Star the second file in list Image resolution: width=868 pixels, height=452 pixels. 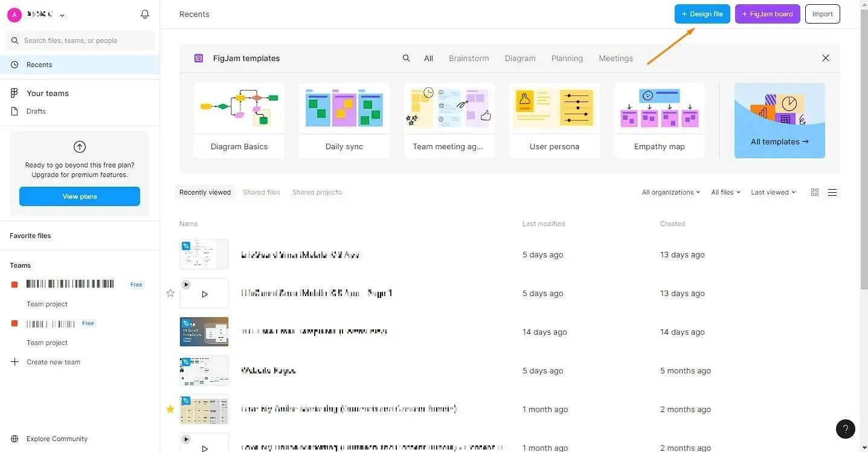170,293
